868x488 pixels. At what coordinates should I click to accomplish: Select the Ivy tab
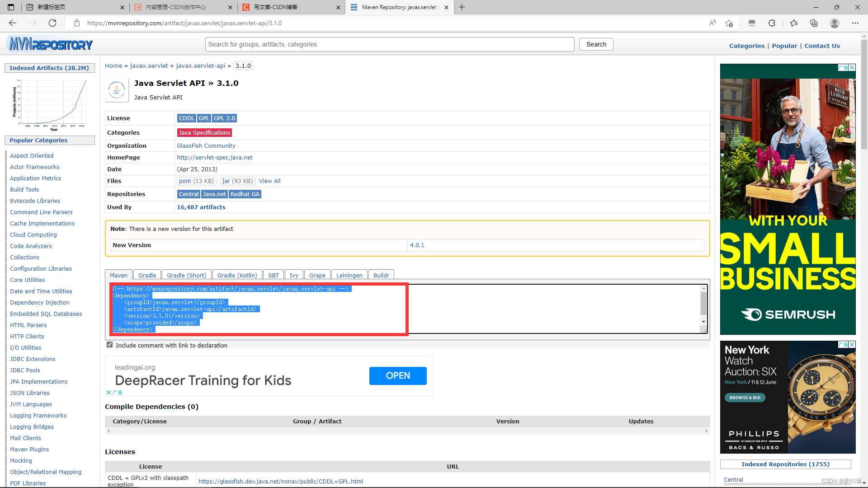click(294, 275)
